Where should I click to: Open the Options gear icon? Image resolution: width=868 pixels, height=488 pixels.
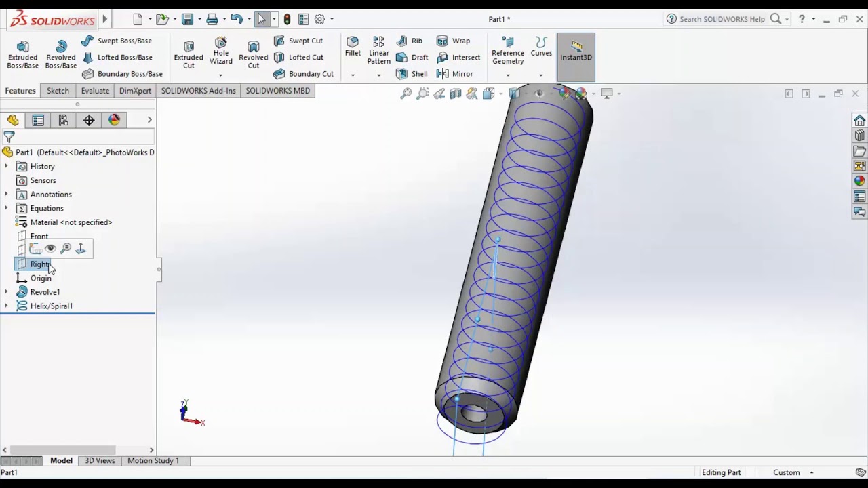[319, 19]
